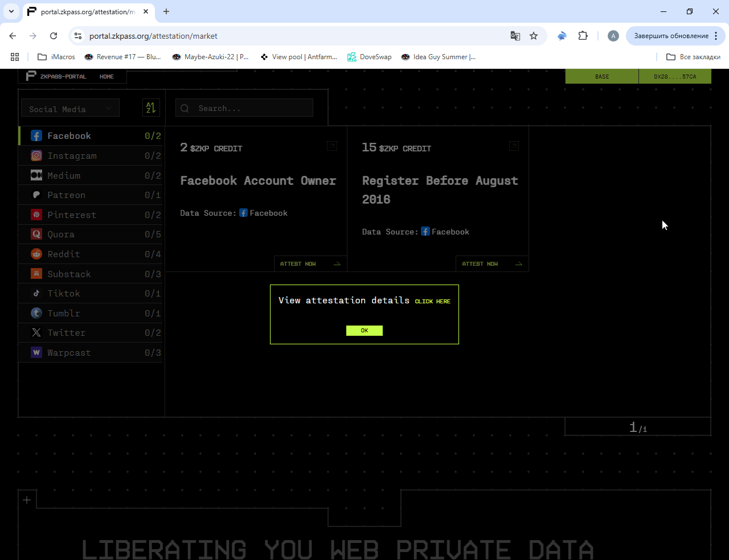Open the Extensions puzzle icon
The image size is (729, 560).
(x=583, y=36)
